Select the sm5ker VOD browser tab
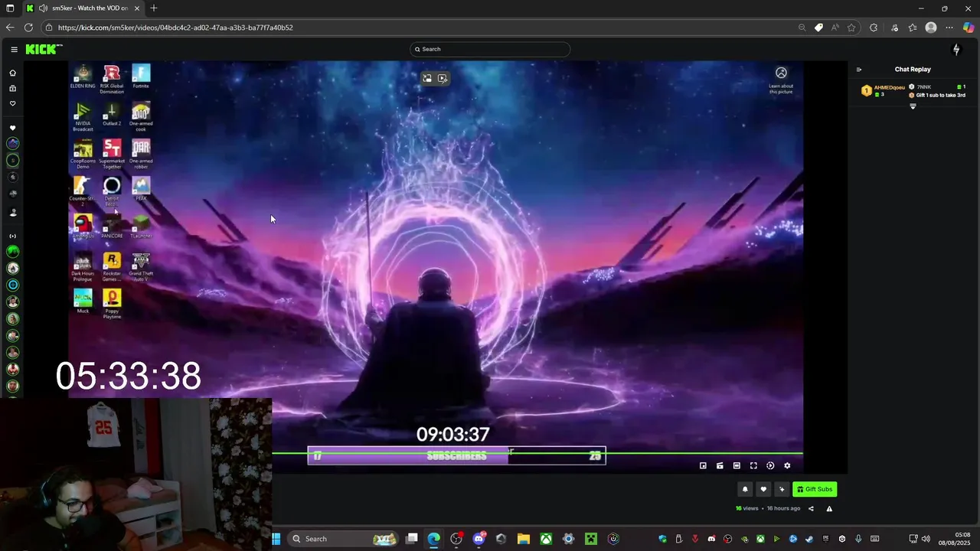This screenshot has height=551, width=980. (84, 8)
